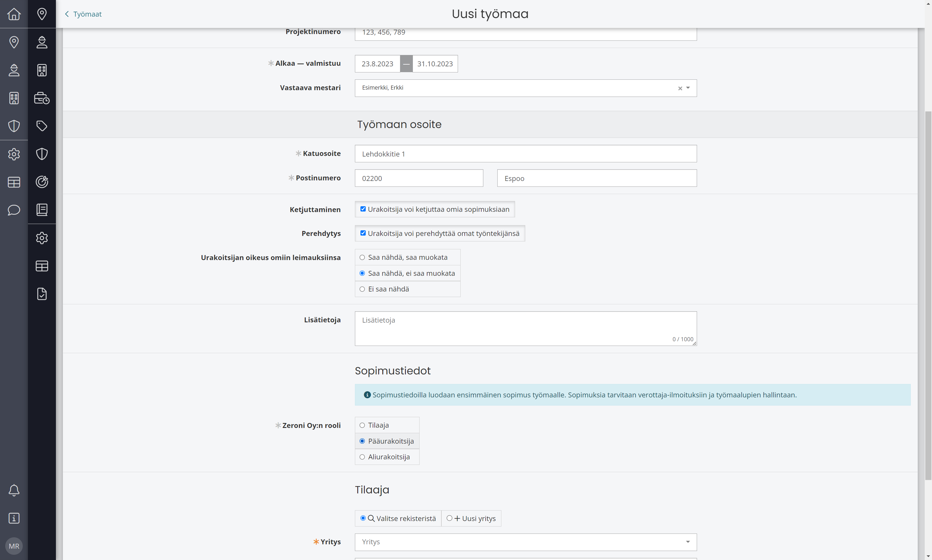Click the Saa nähdä, ei saa muokata option
Image resolution: width=932 pixels, height=560 pixels.
(407, 273)
